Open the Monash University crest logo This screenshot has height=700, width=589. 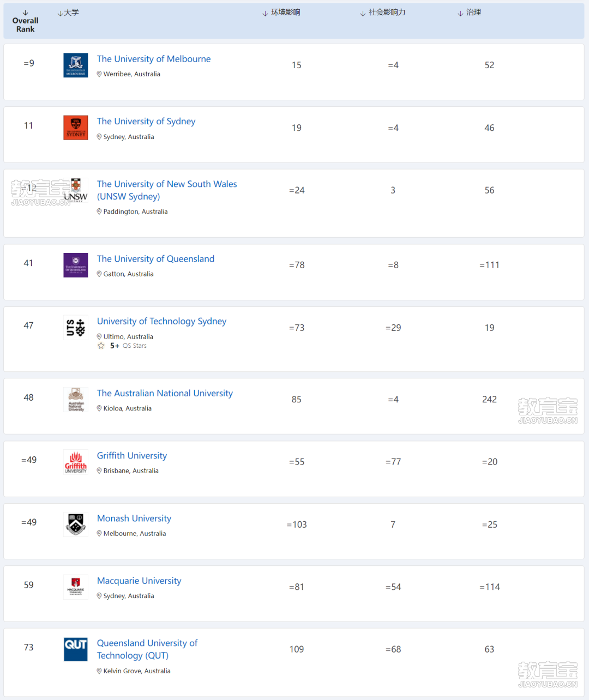point(76,524)
